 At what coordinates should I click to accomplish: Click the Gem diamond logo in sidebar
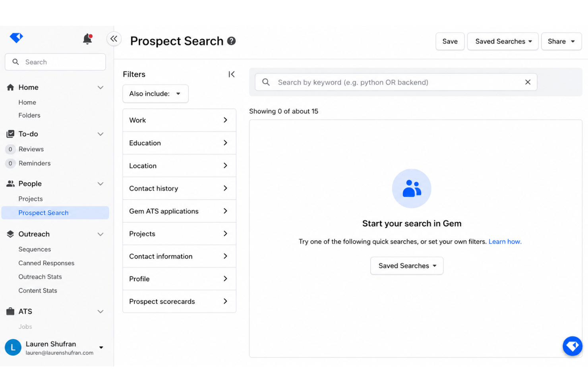coord(16,38)
